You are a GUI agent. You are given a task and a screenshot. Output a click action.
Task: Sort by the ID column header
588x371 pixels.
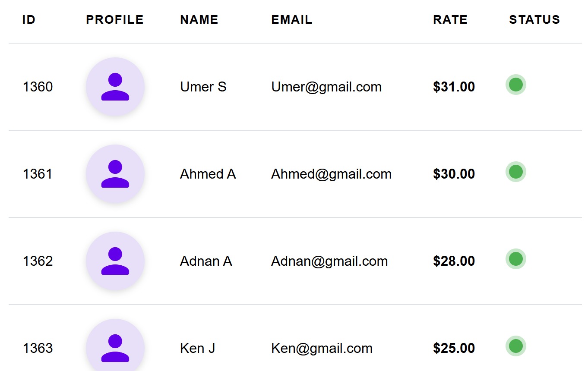point(29,20)
